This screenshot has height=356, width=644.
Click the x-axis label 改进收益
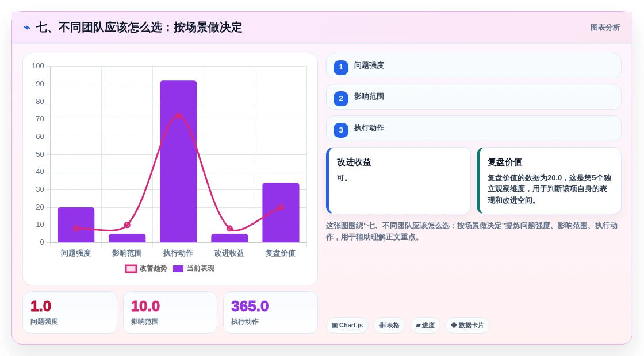click(x=229, y=253)
